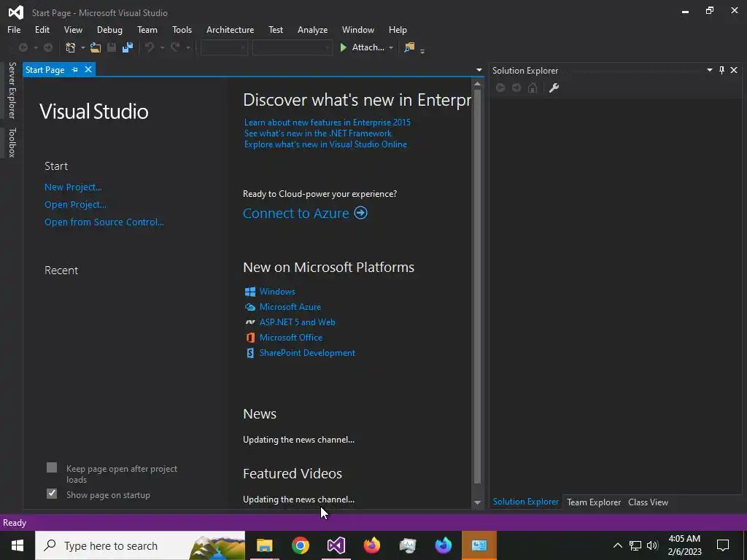Pin the Solution Explorer with auto-hide icon
Viewport: 747px width, 560px height.
coord(721,70)
